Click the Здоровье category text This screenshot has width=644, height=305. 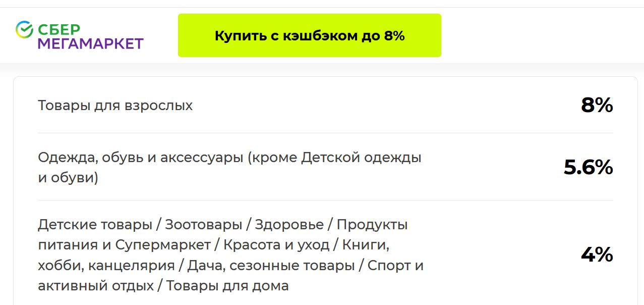(289, 224)
